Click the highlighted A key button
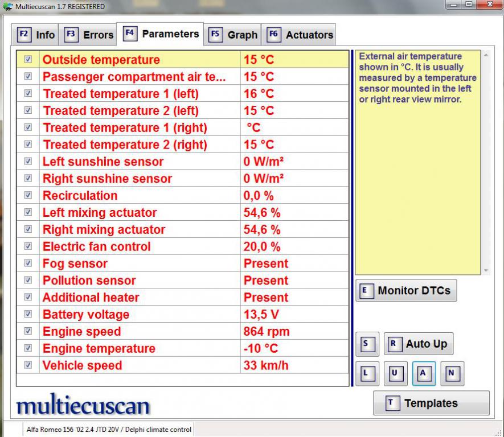This screenshot has height=437, width=504. point(424,374)
